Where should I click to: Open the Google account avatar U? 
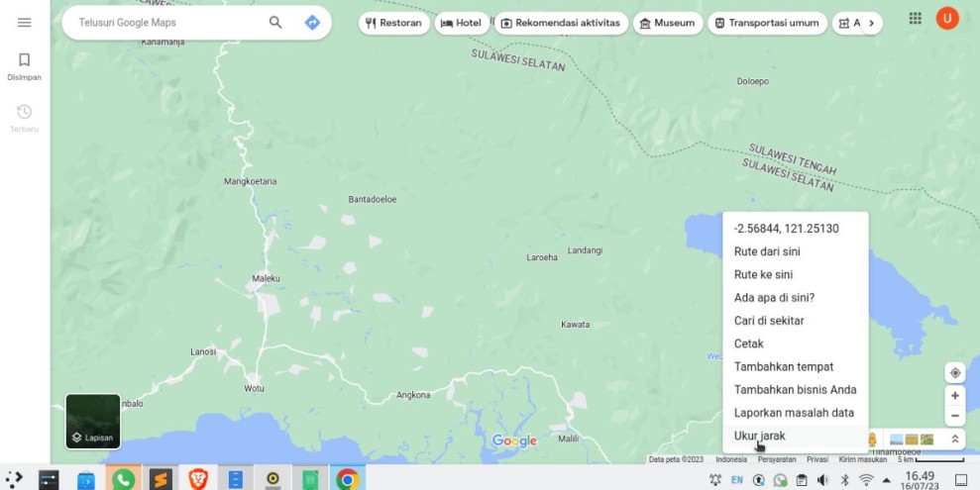(x=947, y=18)
